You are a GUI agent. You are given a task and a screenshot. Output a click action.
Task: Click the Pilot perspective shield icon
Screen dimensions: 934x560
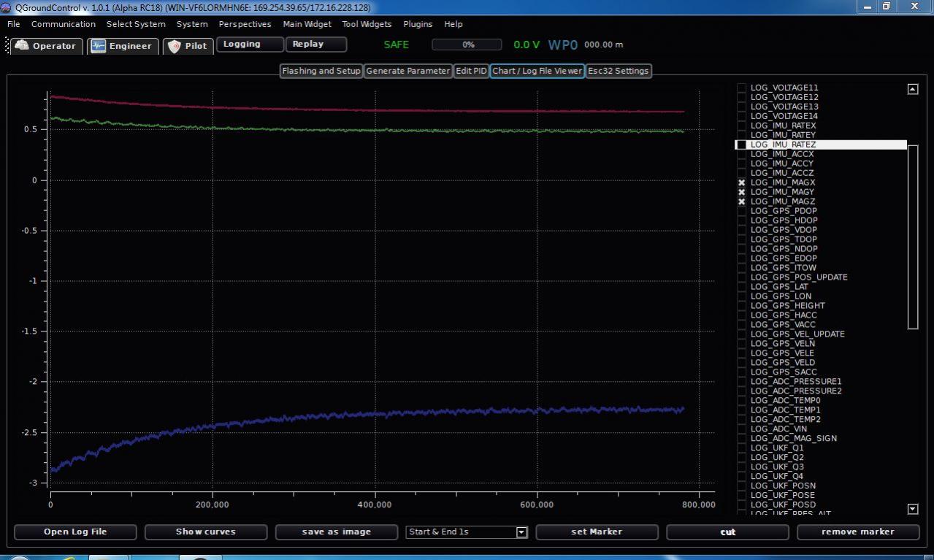[174, 46]
